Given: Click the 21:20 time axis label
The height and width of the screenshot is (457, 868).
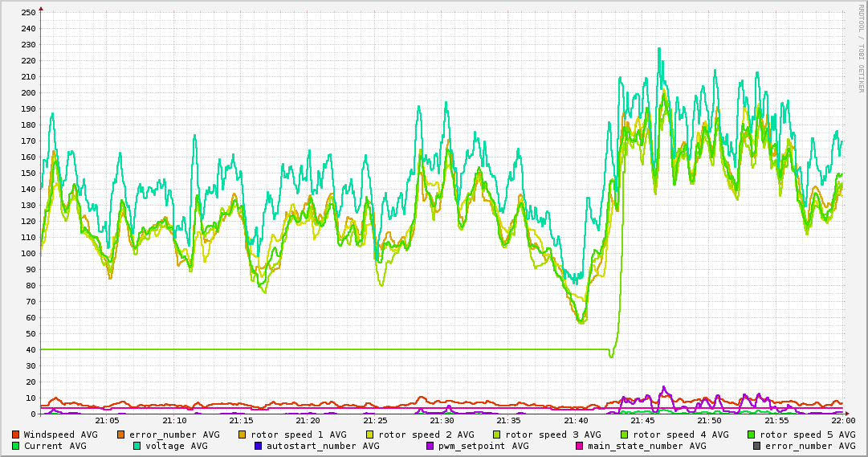Looking at the screenshot, I should coord(308,421).
